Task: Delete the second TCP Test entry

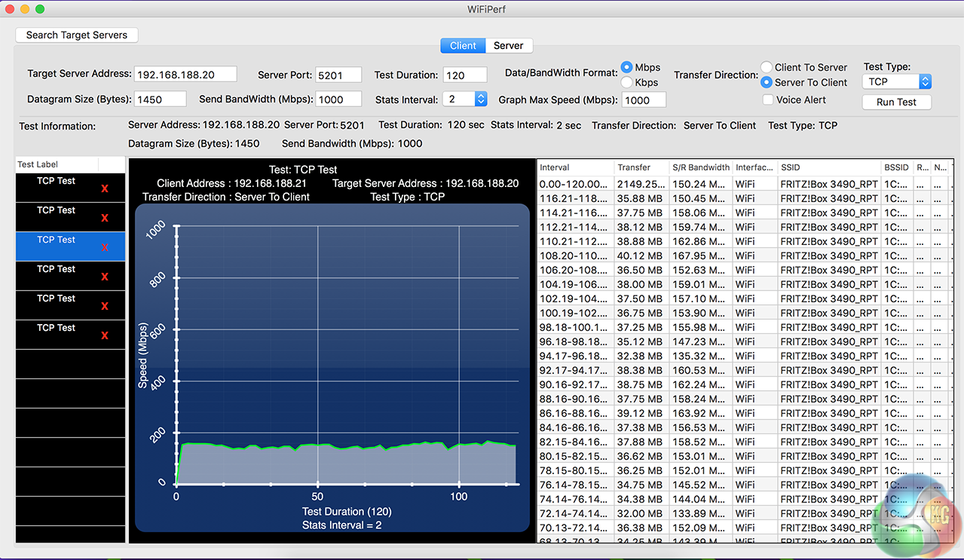Action: (x=105, y=218)
